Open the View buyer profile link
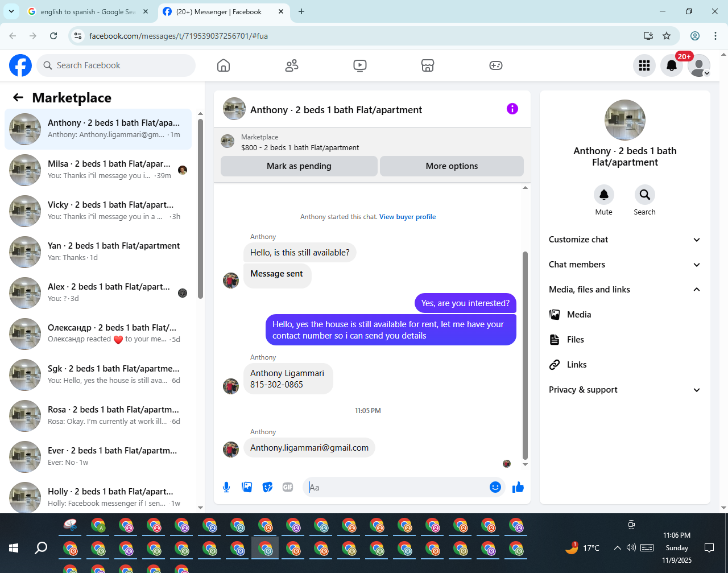Image resolution: width=728 pixels, height=573 pixels. (x=408, y=217)
